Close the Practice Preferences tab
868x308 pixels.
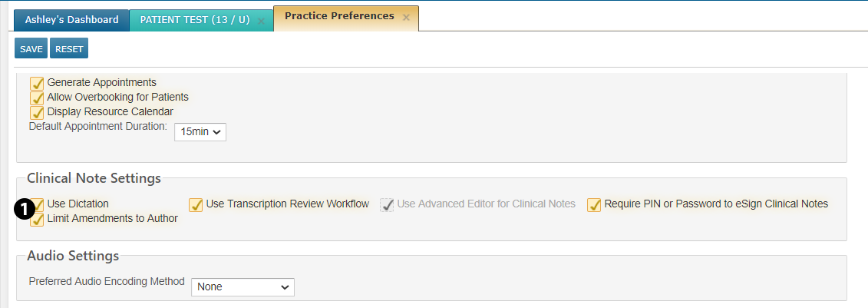pos(406,17)
